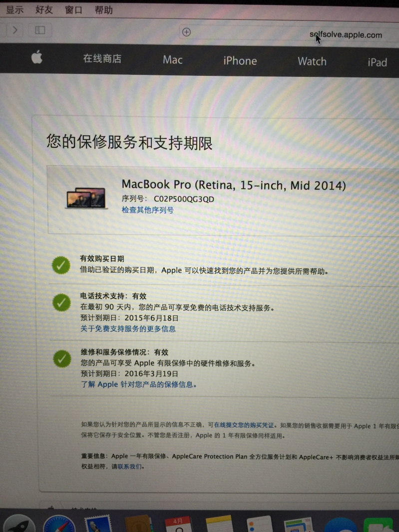Image resolution: width=399 pixels, height=532 pixels.
Task: Open Launchpad from the Dock
Action: pos(19,523)
